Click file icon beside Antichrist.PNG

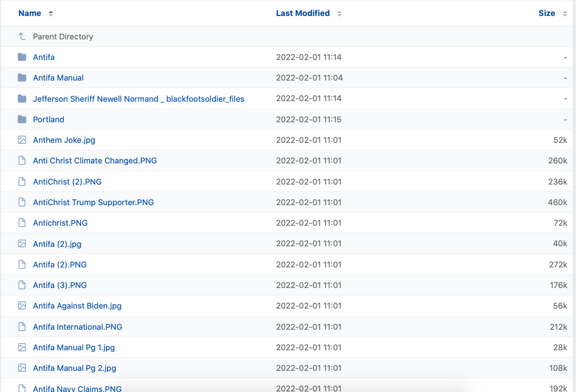pyautogui.click(x=22, y=222)
